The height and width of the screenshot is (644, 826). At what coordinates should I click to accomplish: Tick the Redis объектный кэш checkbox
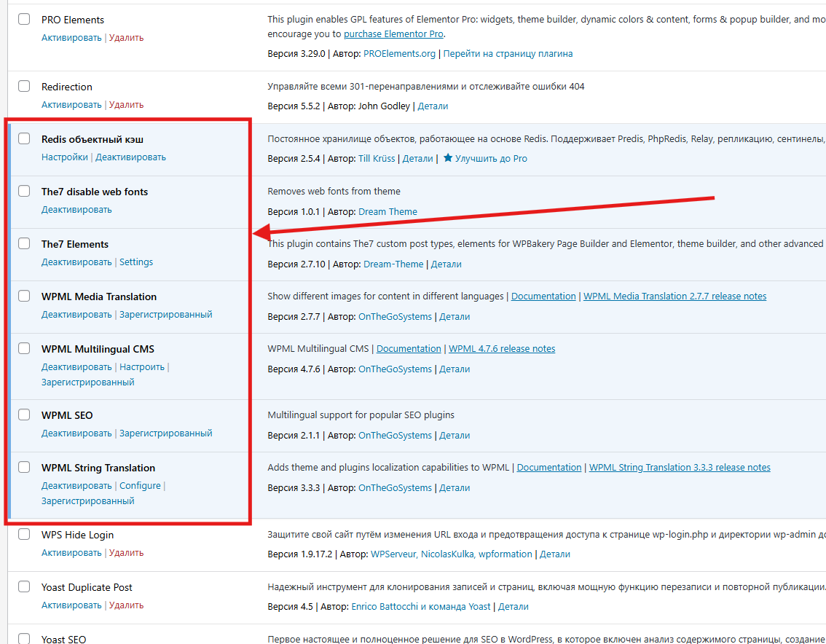[x=24, y=138]
